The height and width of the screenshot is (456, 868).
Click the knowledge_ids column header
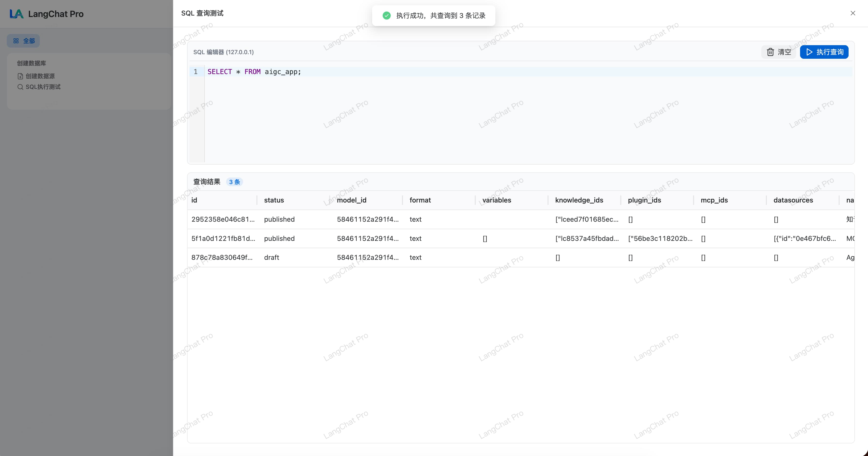click(579, 200)
